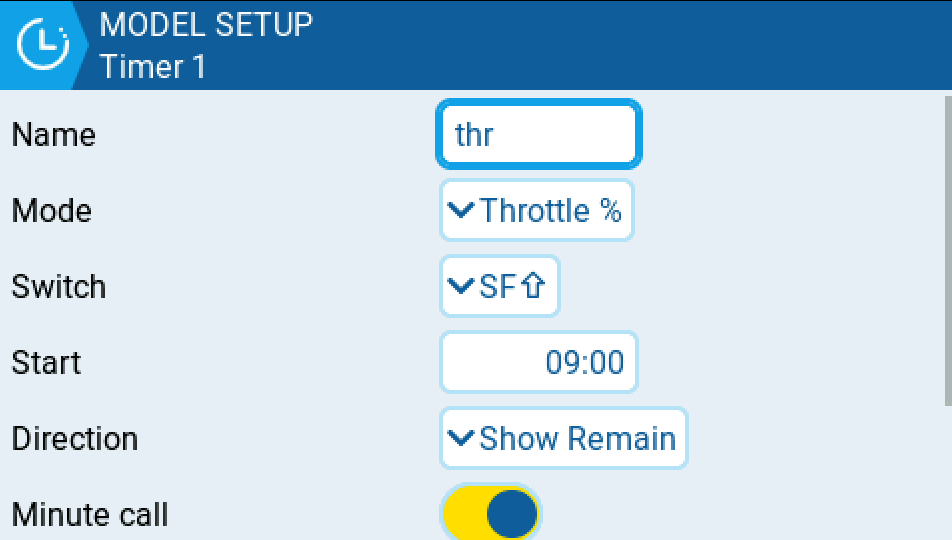Image resolution: width=952 pixels, height=540 pixels.
Task: Edit the Start time value 09:00
Action: 538,362
